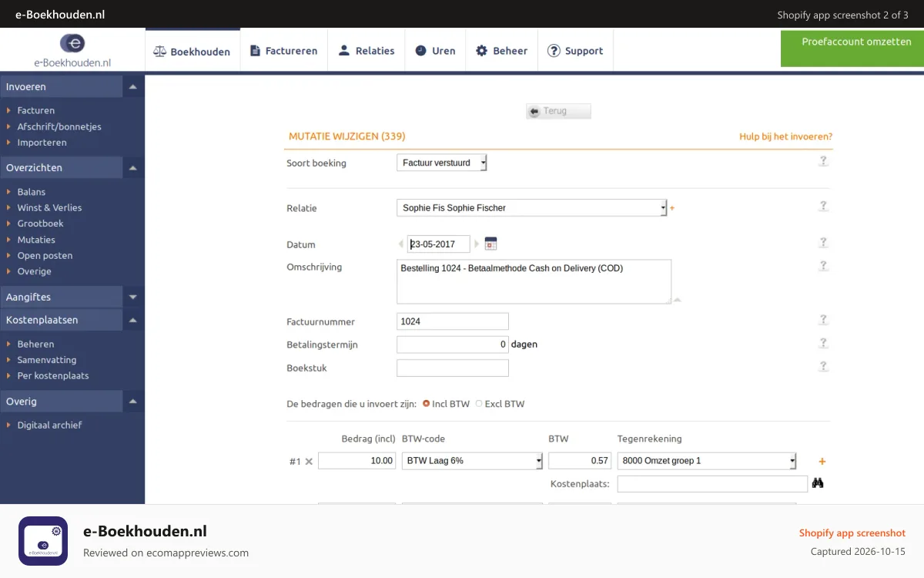The image size is (924, 578).
Task: Open Open posten overview
Action: coord(45,256)
